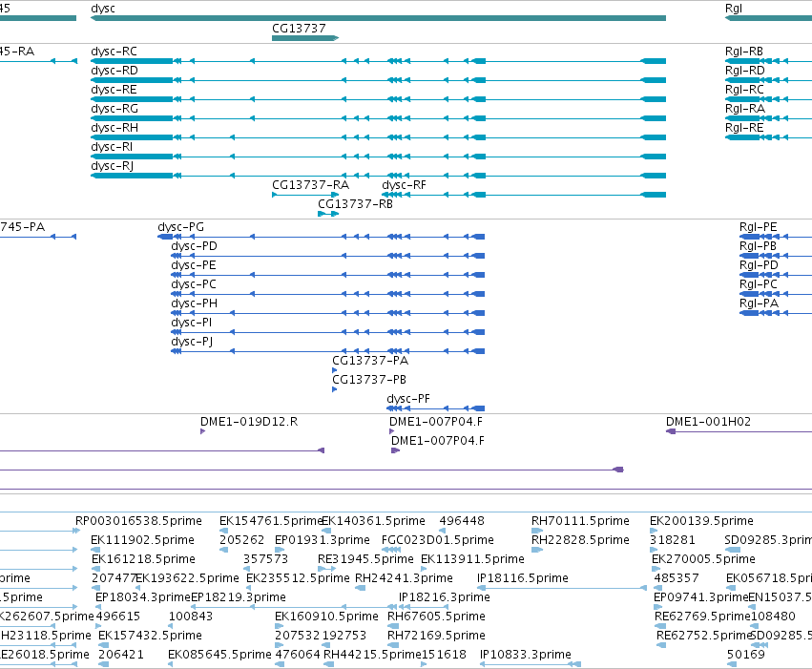Click the 496448 EST label
The image size is (812, 669).
(x=462, y=520)
